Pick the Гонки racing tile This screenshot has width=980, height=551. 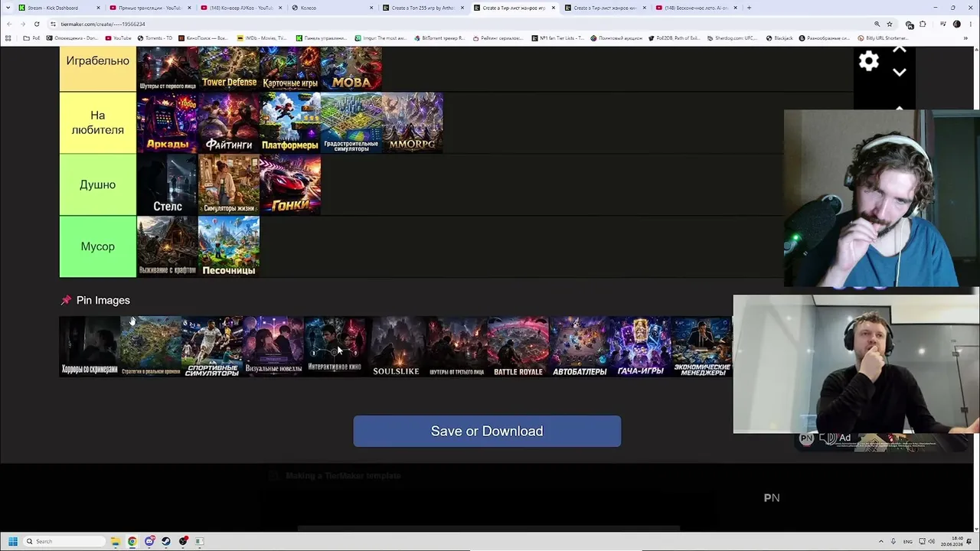tap(290, 184)
